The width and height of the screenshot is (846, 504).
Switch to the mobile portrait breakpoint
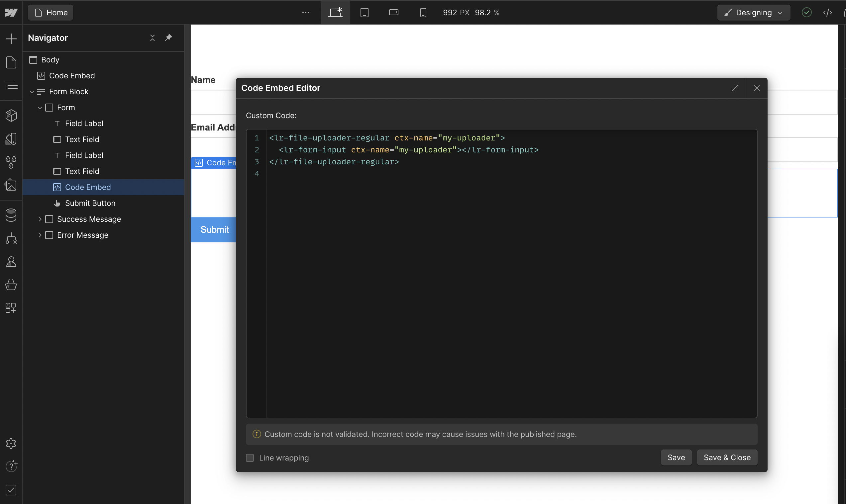pos(423,12)
